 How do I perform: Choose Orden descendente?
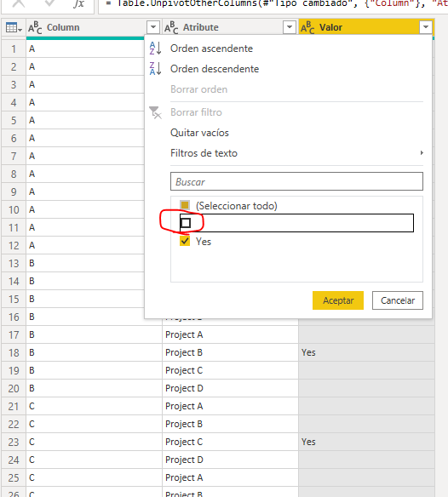click(215, 69)
